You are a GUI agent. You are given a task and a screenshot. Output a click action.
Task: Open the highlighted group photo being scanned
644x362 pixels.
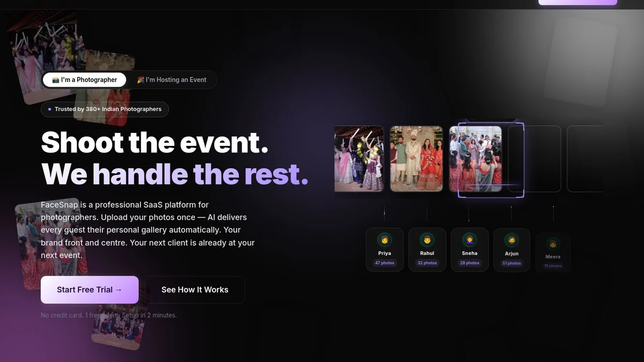point(475,159)
